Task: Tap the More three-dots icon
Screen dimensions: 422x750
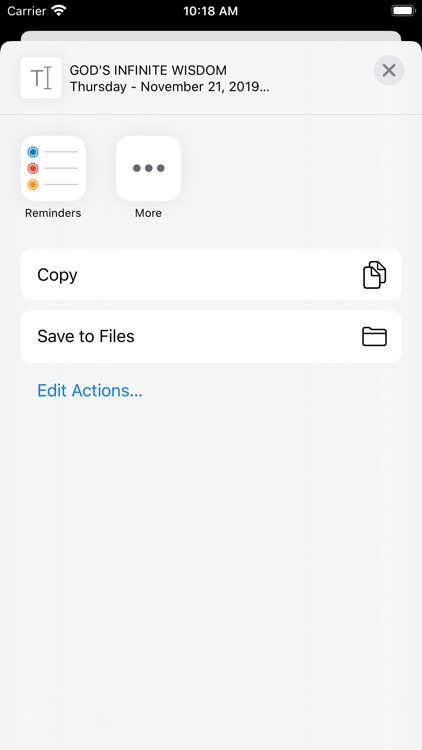Action: (148, 168)
